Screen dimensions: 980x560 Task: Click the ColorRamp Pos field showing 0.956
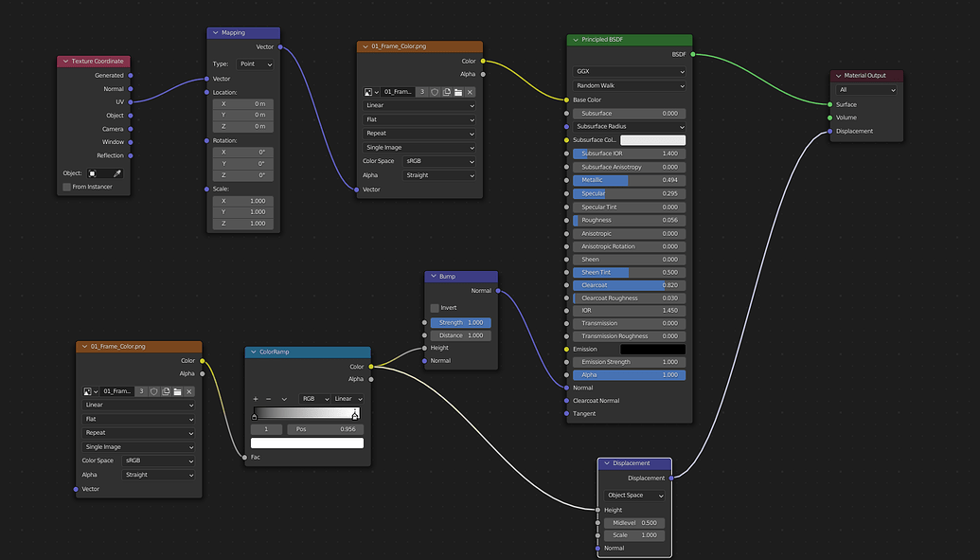[326, 429]
